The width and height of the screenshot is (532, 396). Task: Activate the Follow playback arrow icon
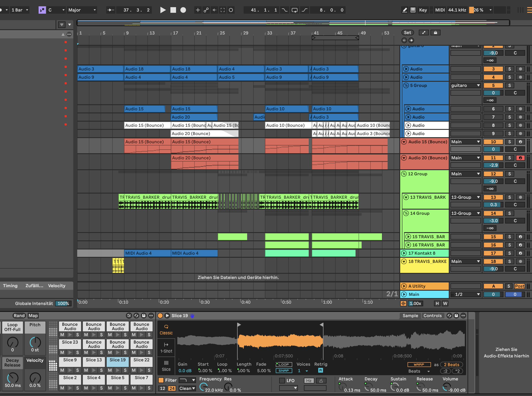111,10
